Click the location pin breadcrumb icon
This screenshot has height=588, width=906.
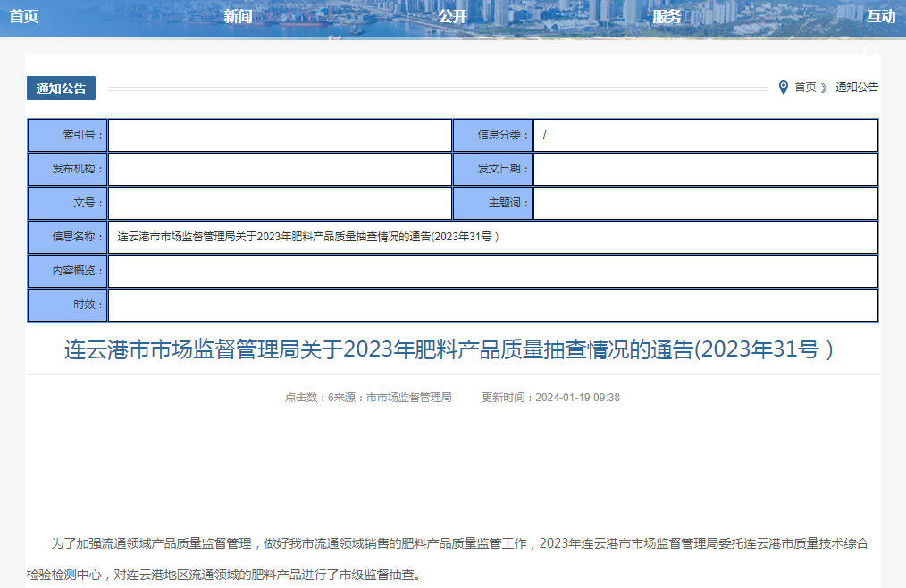[783, 88]
